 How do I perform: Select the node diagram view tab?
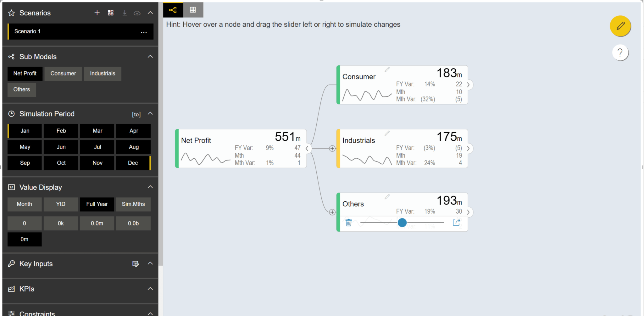(173, 10)
